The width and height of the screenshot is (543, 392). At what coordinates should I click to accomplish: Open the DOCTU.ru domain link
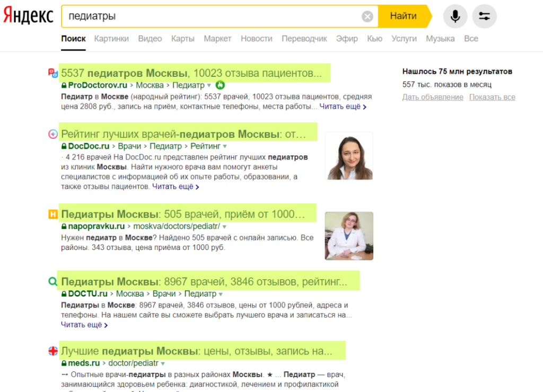coord(87,294)
